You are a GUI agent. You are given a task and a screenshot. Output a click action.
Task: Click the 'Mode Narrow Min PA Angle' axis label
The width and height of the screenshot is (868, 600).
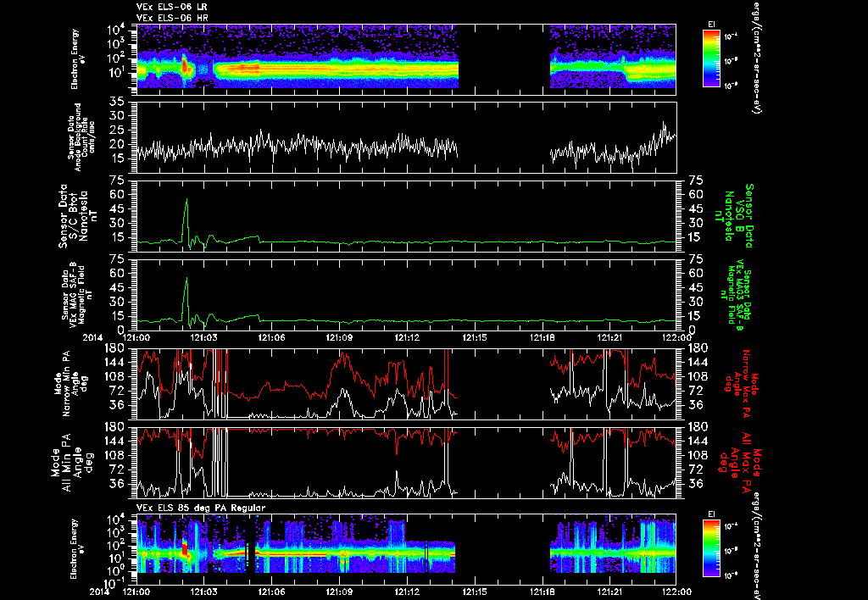pyautogui.click(x=70, y=383)
